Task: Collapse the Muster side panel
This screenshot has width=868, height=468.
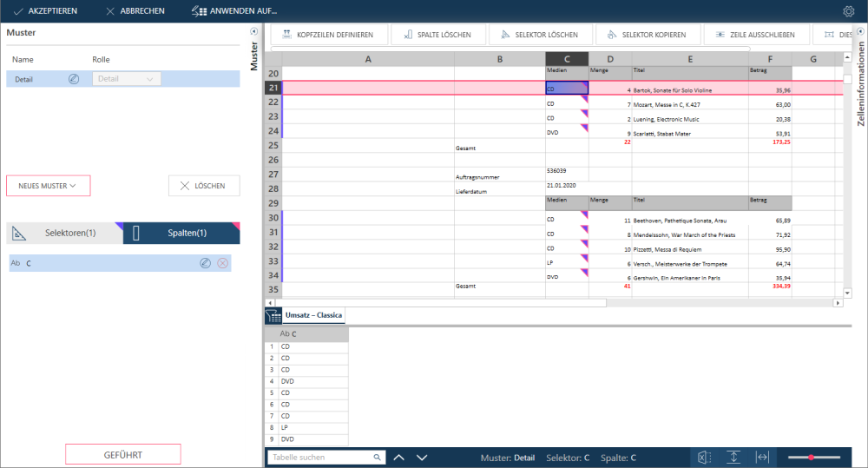Action: [x=253, y=32]
